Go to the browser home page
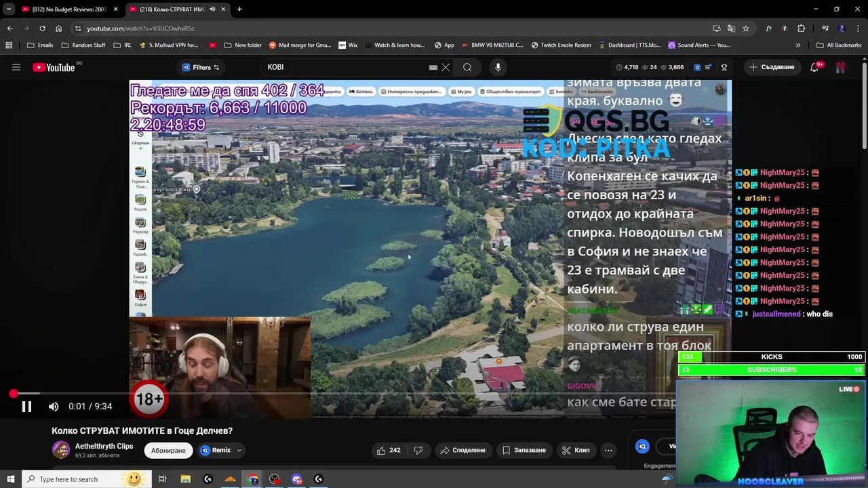 (x=58, y=28)
